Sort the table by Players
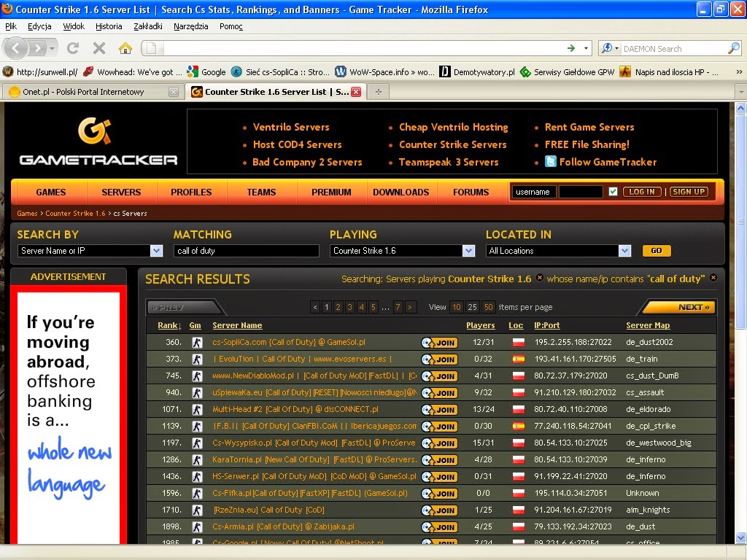747x560 pixels. click(480, 326)
